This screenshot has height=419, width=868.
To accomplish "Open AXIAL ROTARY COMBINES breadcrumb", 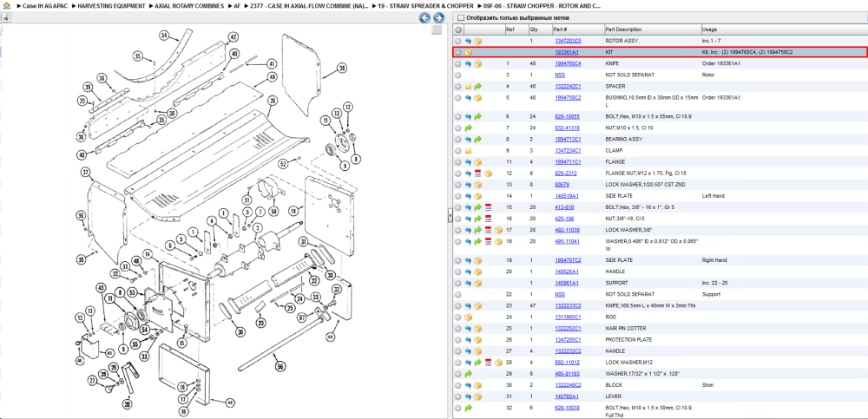I will click(188, 5).
